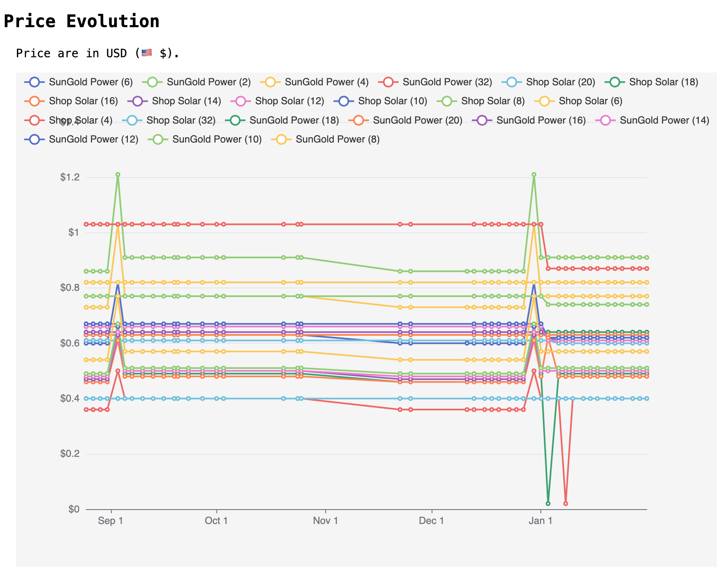This screenshot has height=580, width=728.
Task: Hide SunGold Power (18) line
Action: coord(282,120)
